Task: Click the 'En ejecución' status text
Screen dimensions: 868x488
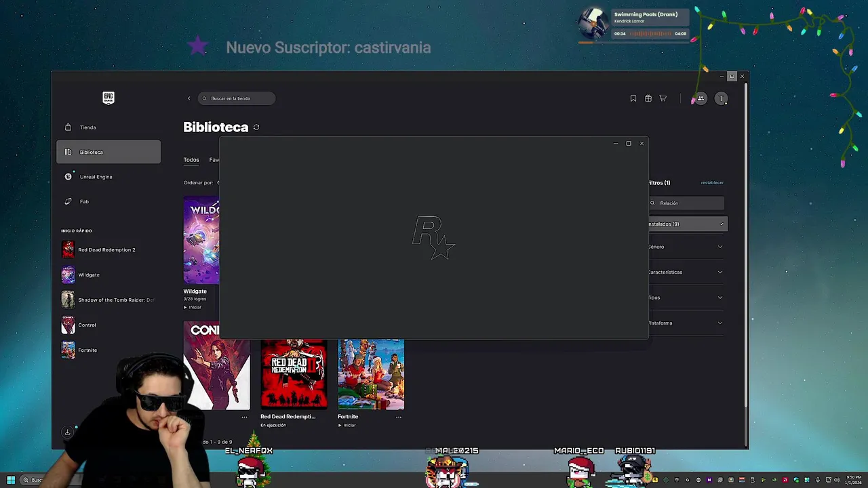Action: point(273,426)
